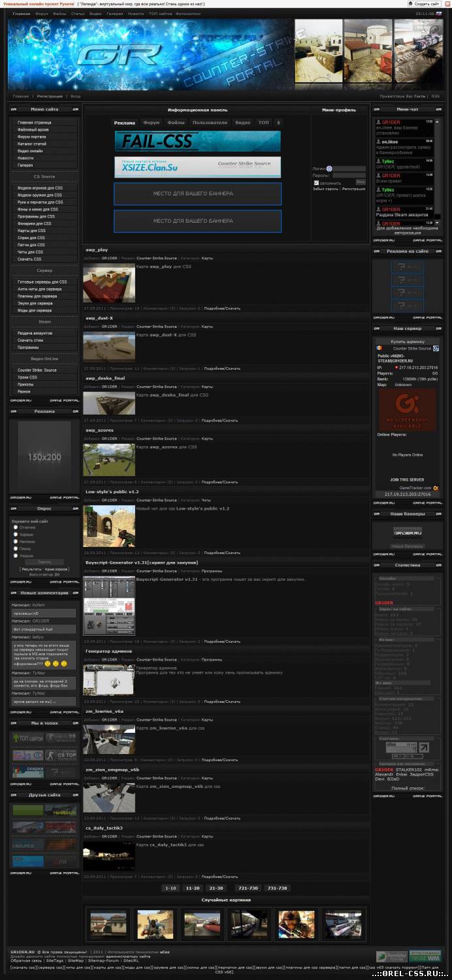Select the «Отлично» poll option
The height and width of the screenshot is (980, 452).
(x=16, y=527)
